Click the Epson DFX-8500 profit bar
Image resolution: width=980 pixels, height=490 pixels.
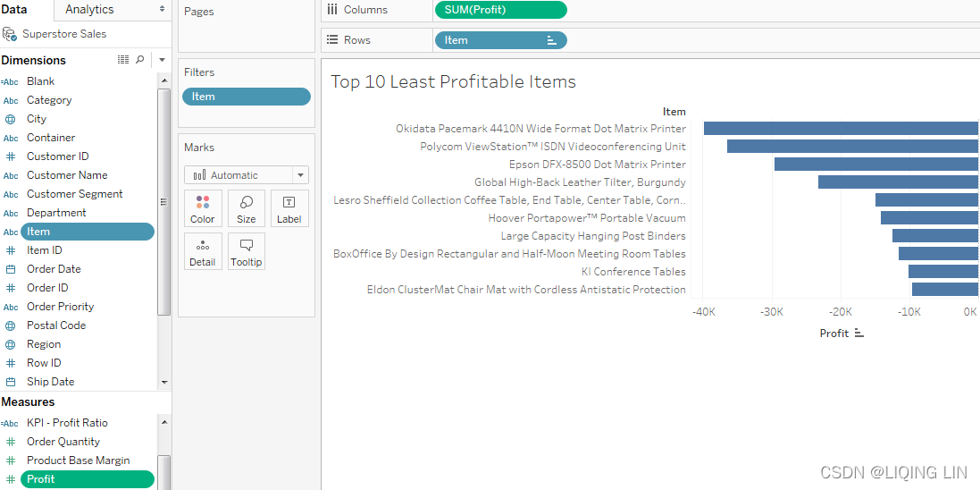click(876, 164)
